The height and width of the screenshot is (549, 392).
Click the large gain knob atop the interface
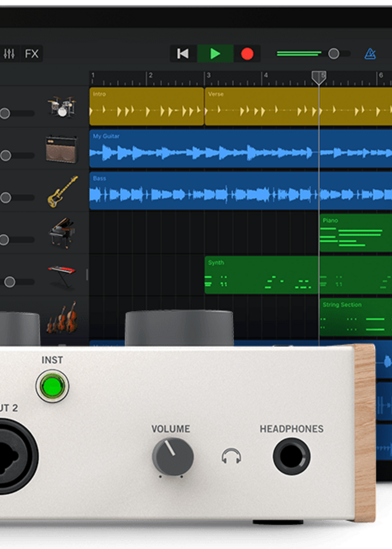pos(179,328)
